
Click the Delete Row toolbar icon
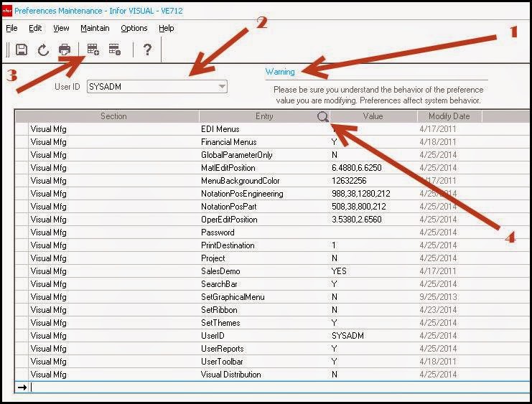(115, 50)
